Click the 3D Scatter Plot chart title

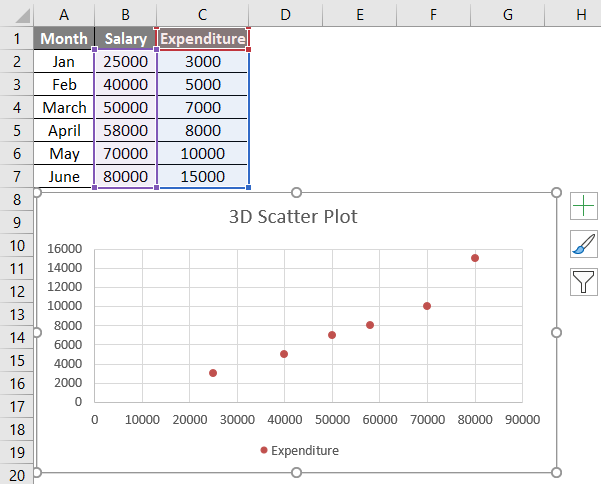(293, 217)
